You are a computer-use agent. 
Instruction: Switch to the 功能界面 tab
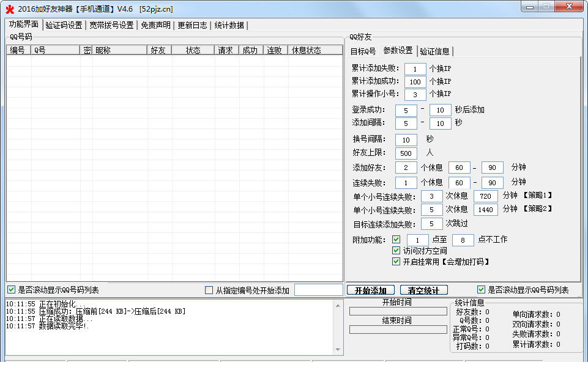click(x=24, y=24)
